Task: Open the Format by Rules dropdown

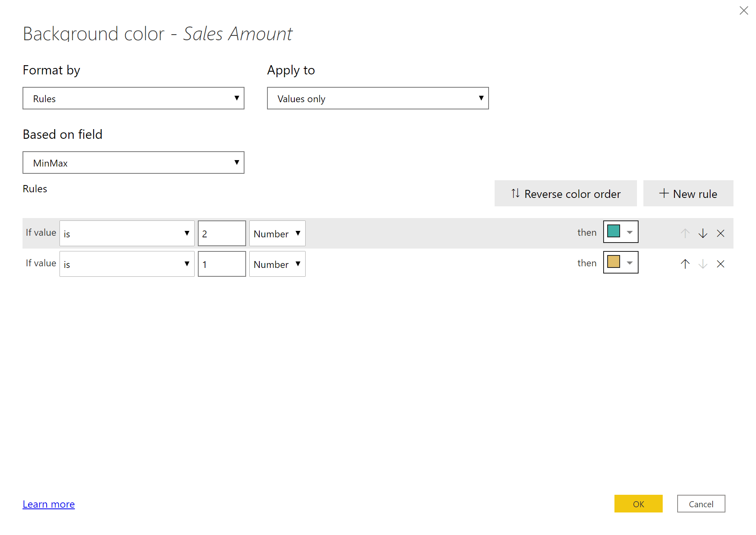Action: click(134, 98)
